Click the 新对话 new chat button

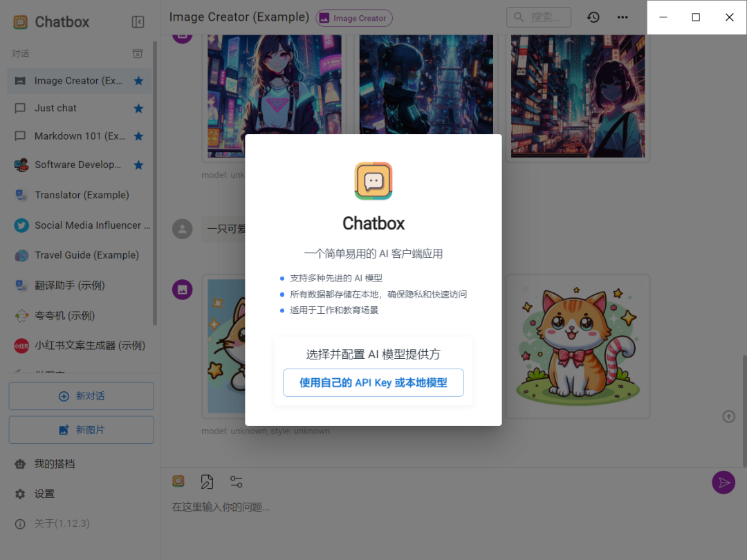coord(82,395)
